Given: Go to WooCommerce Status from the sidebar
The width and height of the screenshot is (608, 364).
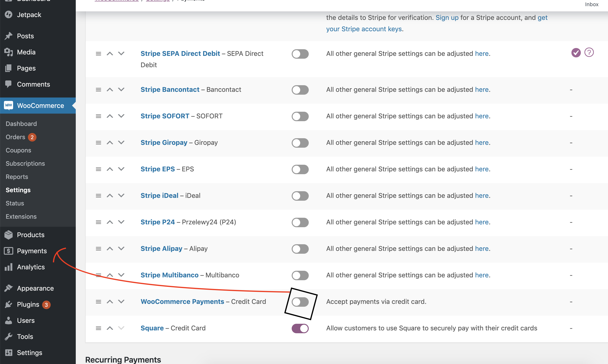Looking at the screenshot, I should 14,203.
